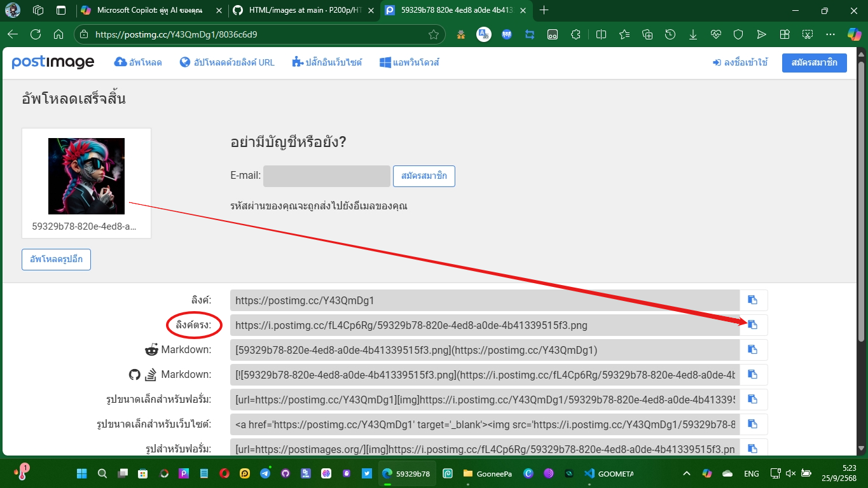Open the uploaded image thumbnail
Viewport: 868px width, 488px height.
86,176
